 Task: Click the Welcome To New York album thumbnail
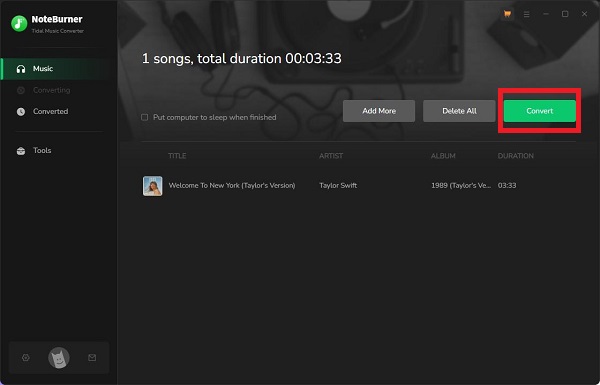(x=153, y=186)
